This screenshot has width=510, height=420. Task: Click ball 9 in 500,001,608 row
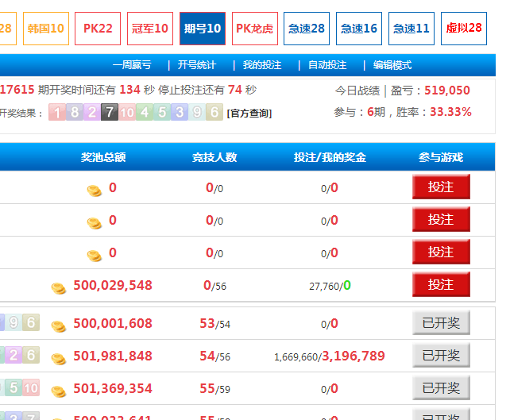pyautogui.click(x=14, y=322)
